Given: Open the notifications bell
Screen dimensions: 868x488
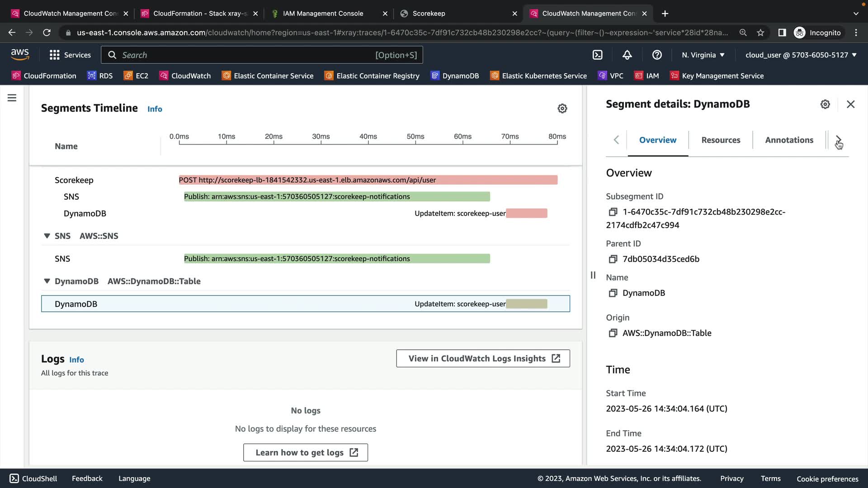Looking at the screenshot, I should [x=627, y=55].
